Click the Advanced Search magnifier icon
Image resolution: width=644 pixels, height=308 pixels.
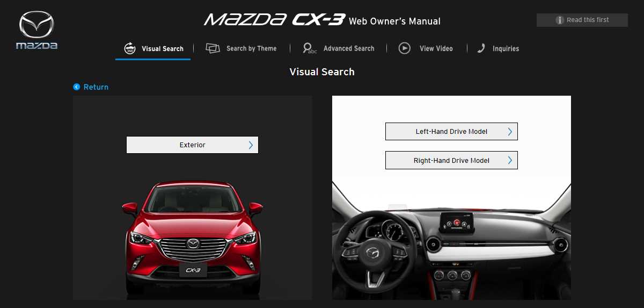[310, 48]
